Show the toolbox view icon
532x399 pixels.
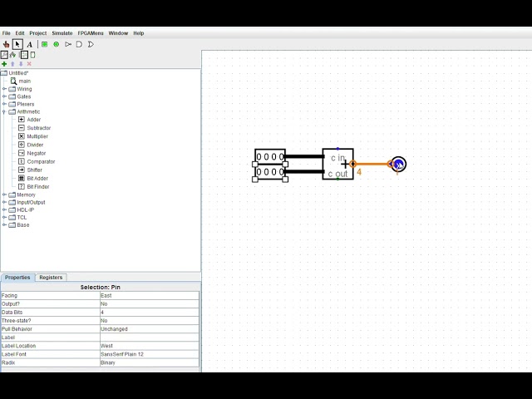[x=4, y=55]
